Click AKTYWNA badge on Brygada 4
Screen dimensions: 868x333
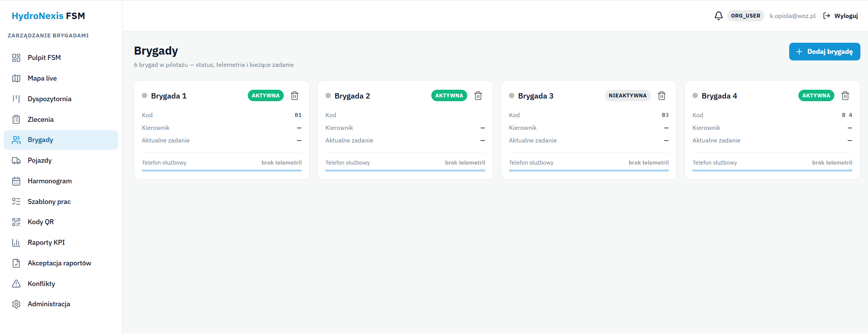point(816,95)
